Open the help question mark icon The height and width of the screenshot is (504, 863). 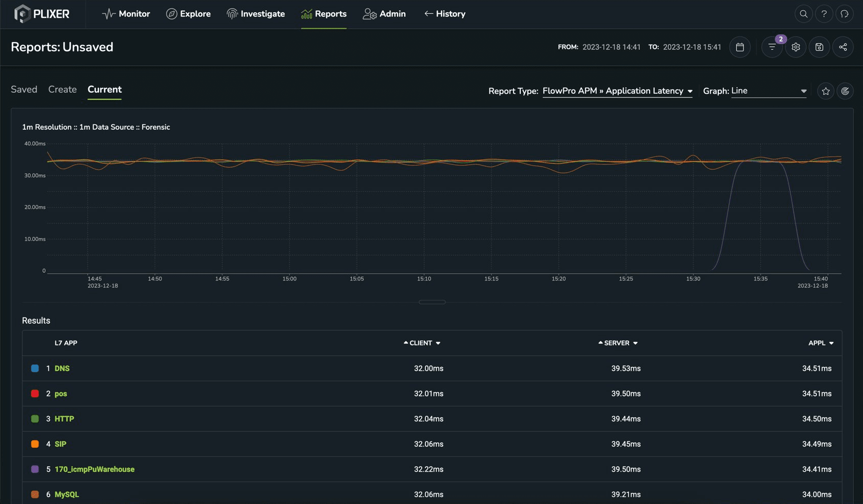coord(824,14)
